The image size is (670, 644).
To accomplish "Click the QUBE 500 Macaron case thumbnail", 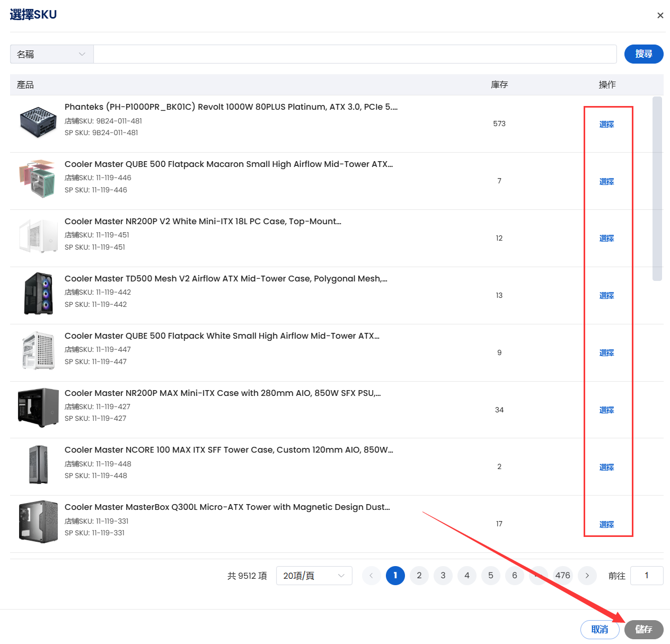I will [x=38, y=179].
